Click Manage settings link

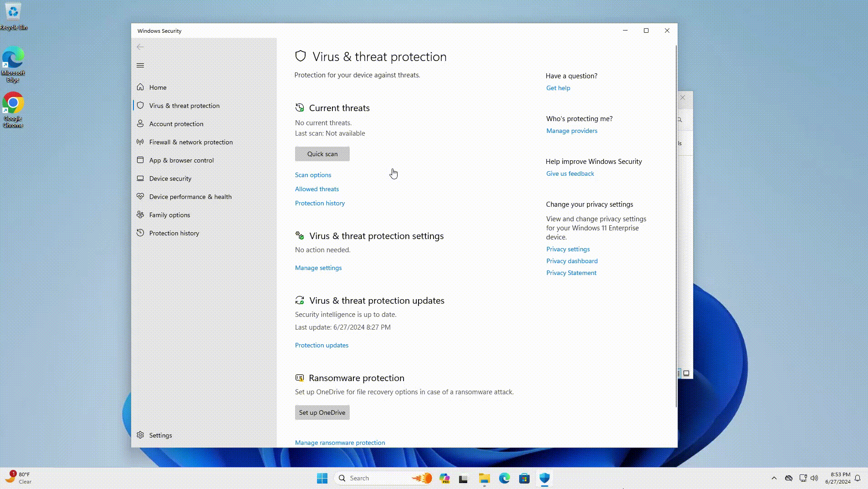pyautogui.click(x=318, y=268)
